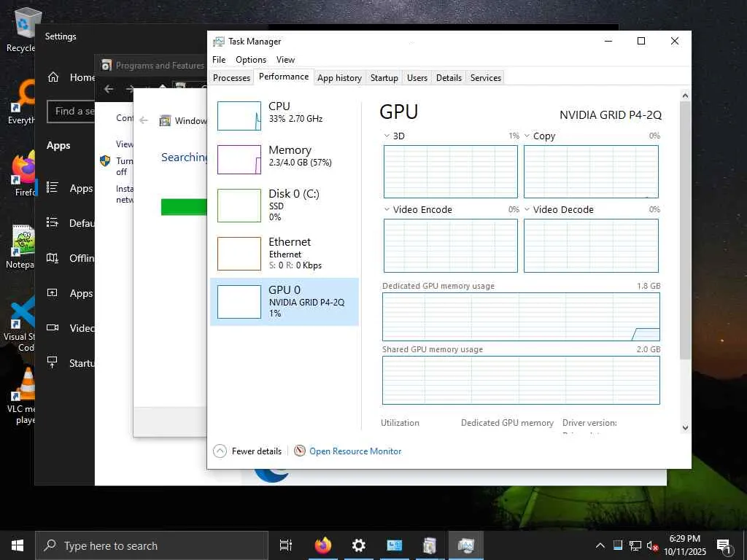
Task: Open the Windows Start menu
Action: coord(18,545)
